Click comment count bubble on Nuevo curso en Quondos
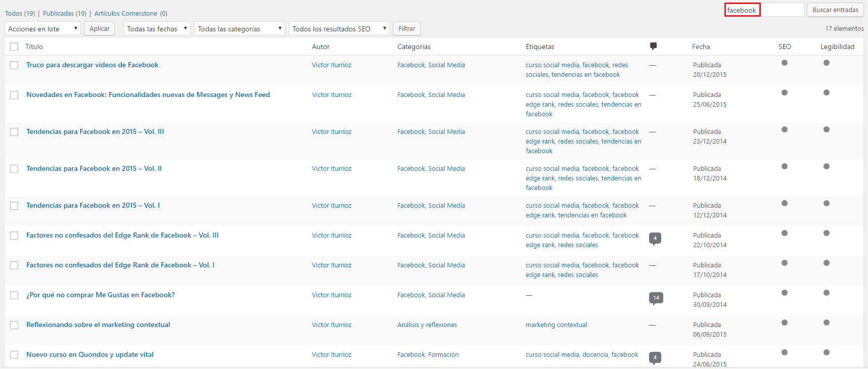The width and height of the screenshot is (868, 369). pyautogui.click(x=655, y=357)
